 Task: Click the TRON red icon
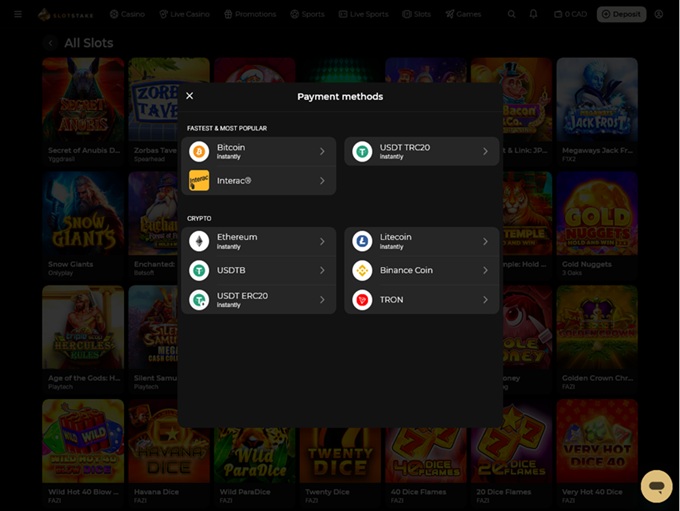pos(362,300)
